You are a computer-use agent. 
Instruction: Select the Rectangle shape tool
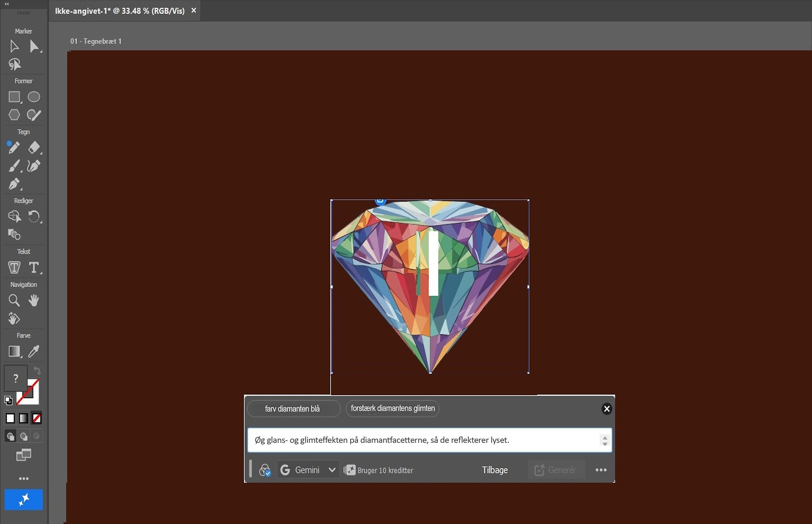pyautogui.click(x=14, y=97)
